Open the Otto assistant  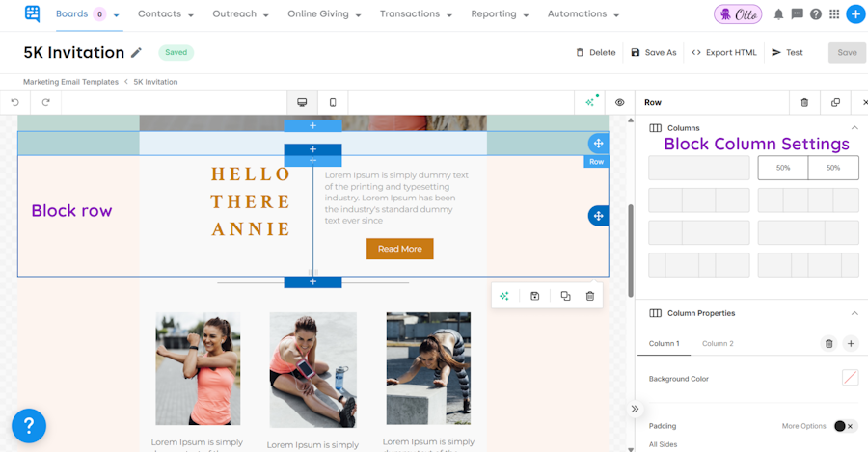(x=738, y=14)
